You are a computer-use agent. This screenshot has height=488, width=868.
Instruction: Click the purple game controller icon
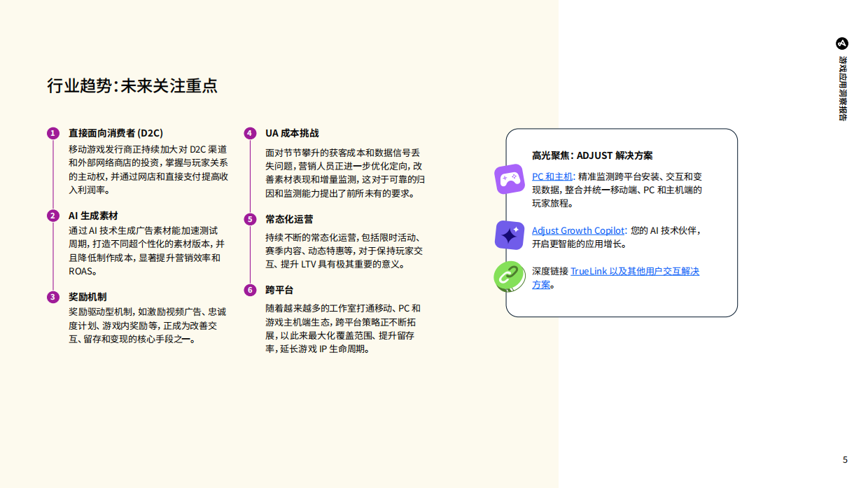pos(510,179)
